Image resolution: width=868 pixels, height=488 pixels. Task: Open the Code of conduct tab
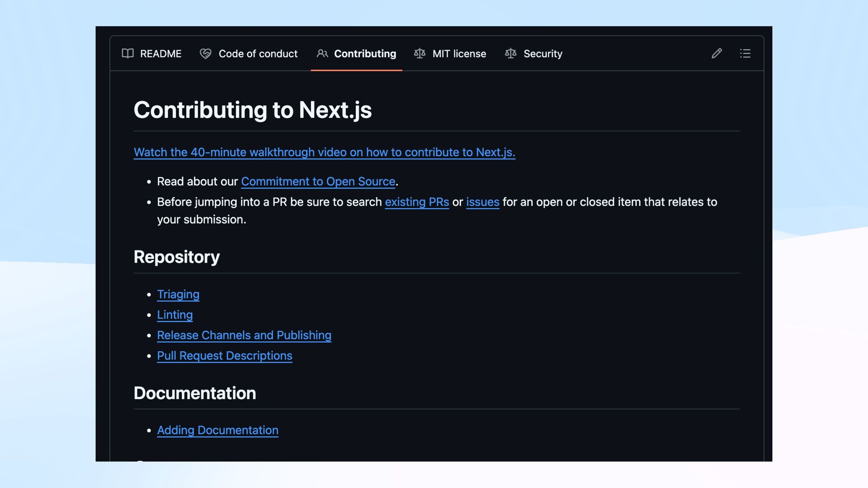[258, 54]
